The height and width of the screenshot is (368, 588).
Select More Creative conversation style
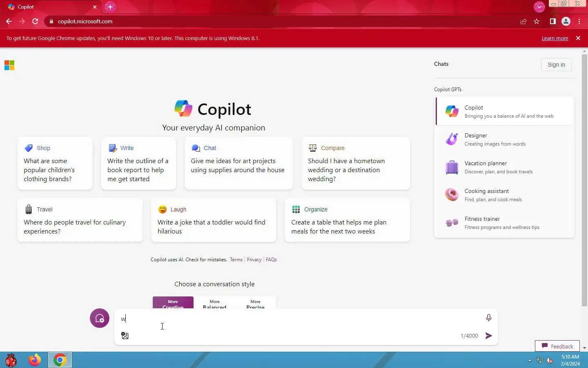click(173, 303)
